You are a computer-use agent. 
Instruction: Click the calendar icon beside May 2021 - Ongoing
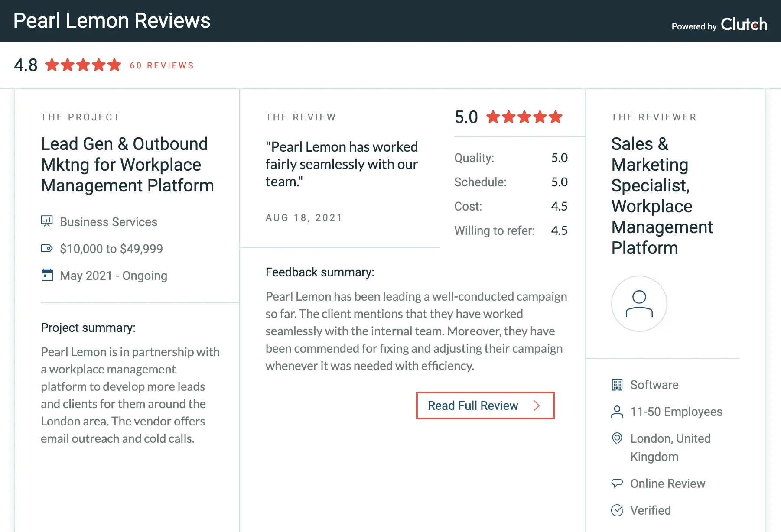click(x=47, y=275)
